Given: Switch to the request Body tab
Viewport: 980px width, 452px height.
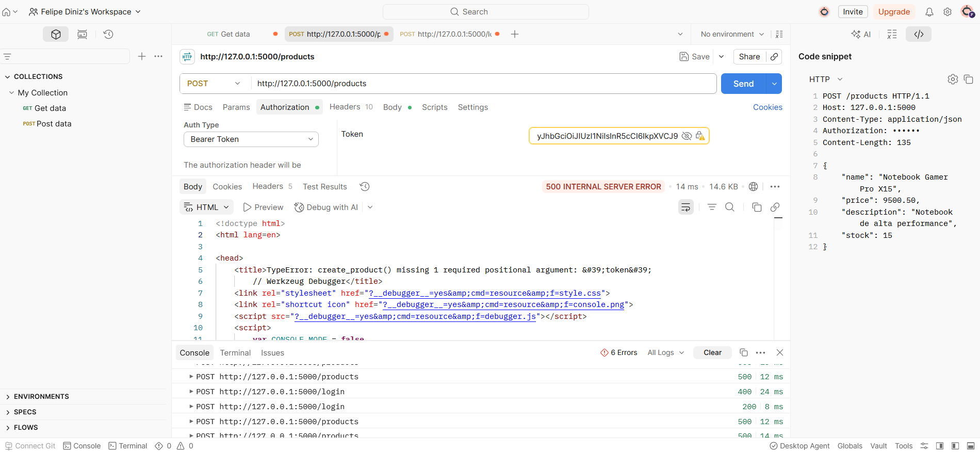Looking at the screenshot, I should click(x=397, y=107).
